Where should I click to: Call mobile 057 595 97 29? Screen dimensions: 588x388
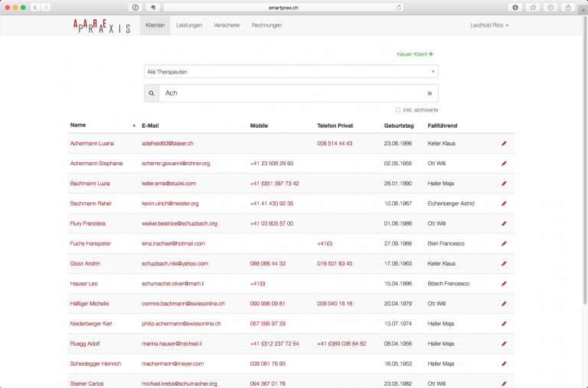268,324
